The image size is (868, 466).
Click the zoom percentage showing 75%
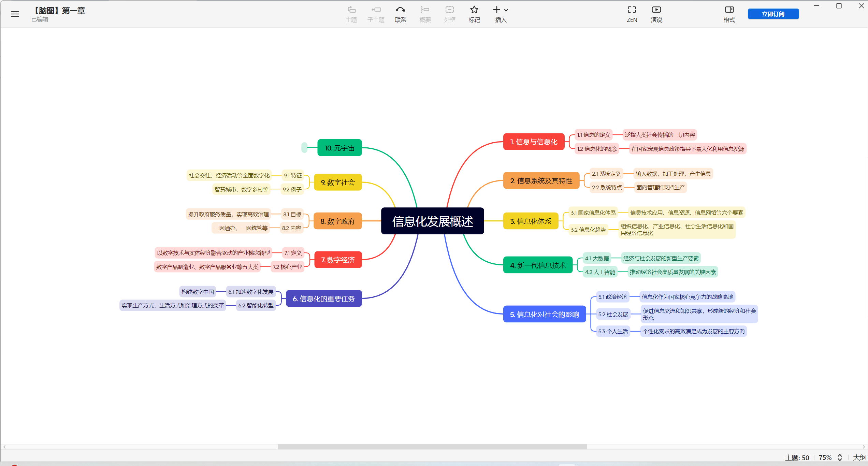pos(825,457)
